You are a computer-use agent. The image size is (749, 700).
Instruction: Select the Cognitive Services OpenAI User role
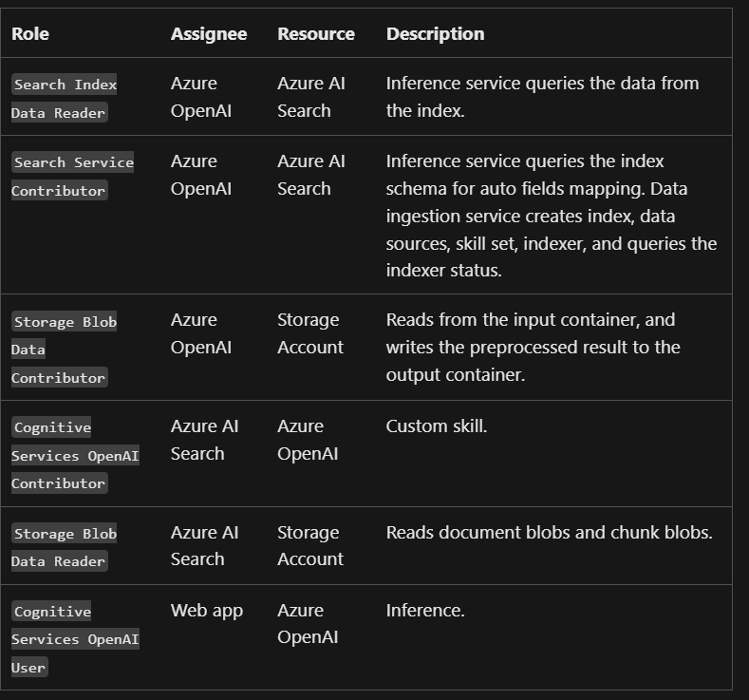point(76,639)
